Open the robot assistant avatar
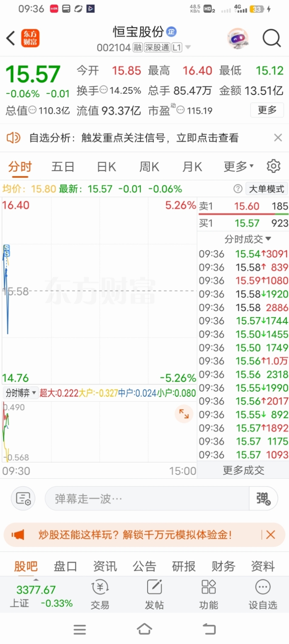Viewport: 289px width, 644px height. coord(238,38)
